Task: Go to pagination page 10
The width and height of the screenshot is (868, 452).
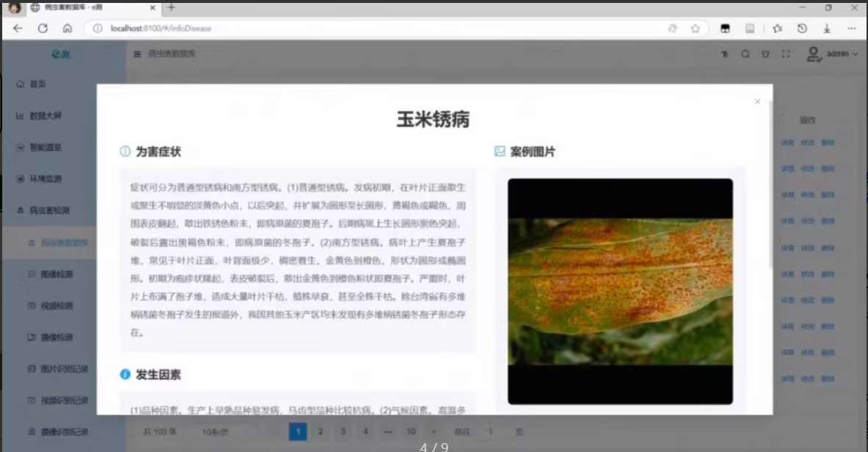Action: pyautogui.click(x=411, y=431)
